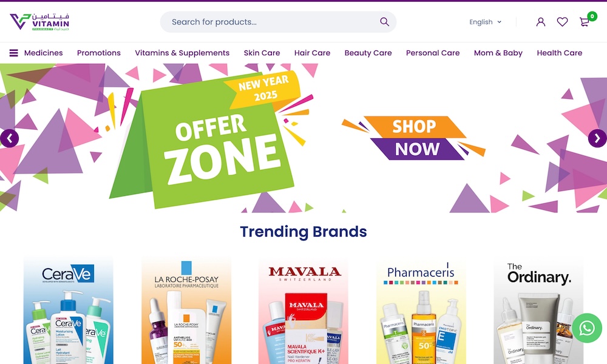Screen dimensions: 607x364
Task: Open Vitamins & Supplements category
Action: pyautogui.click(x=182, y=53)
